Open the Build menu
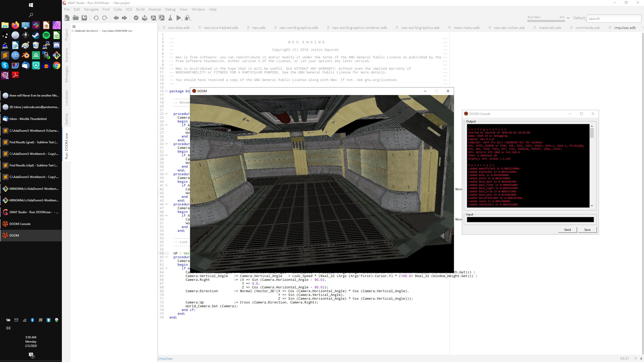 click(140, 9)
